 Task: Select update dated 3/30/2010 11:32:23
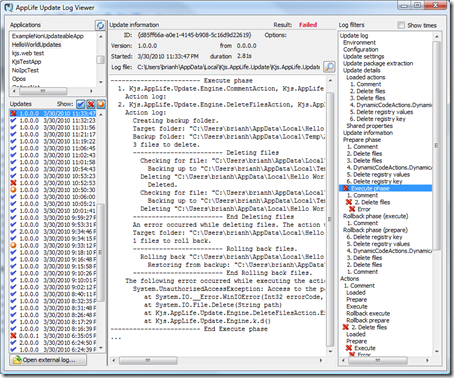pyautogui.click(x=53, y=120)
